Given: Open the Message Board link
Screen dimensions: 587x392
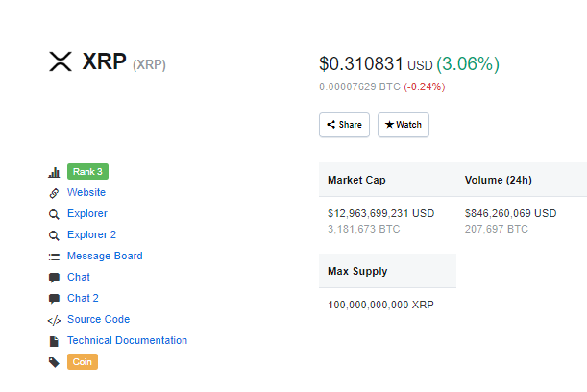Looking at the screenshot, I should coord(105,256).
